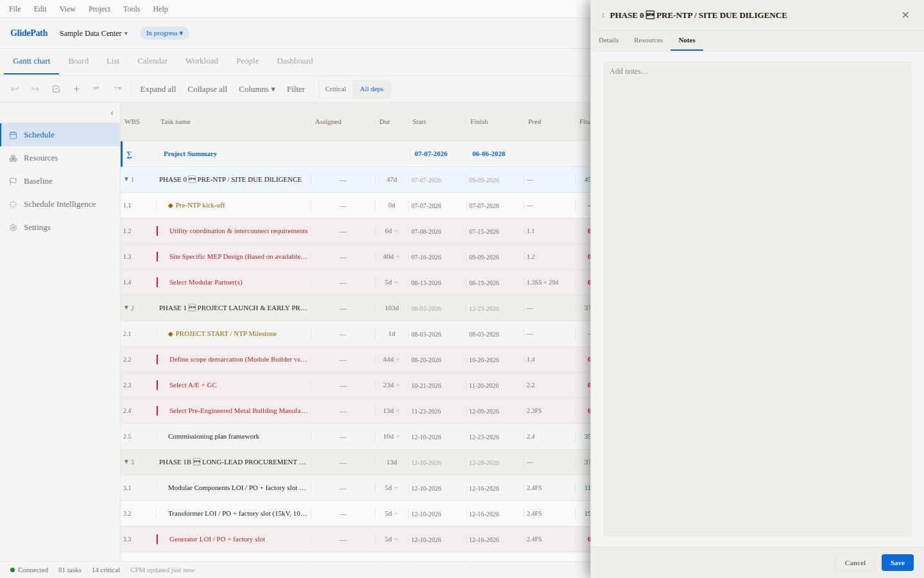Click the Resources sidebar icon
The image size is (924, 578).
coord(13,158)
